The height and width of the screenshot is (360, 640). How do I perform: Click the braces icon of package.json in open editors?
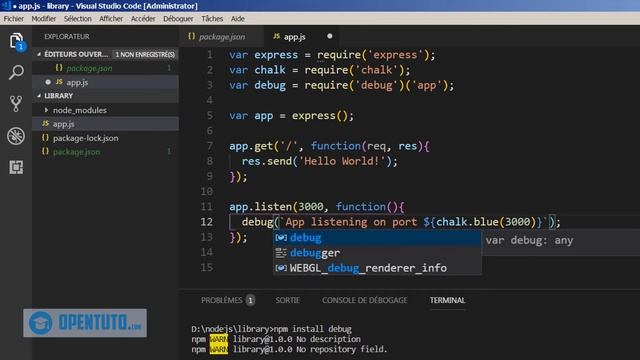pyautogui.click(x=59, y=68)
